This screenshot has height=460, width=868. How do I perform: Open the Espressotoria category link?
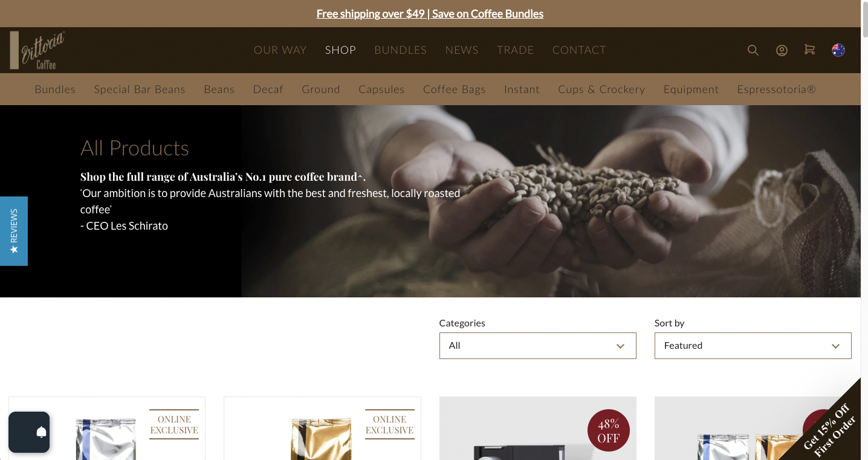point(776,89)
